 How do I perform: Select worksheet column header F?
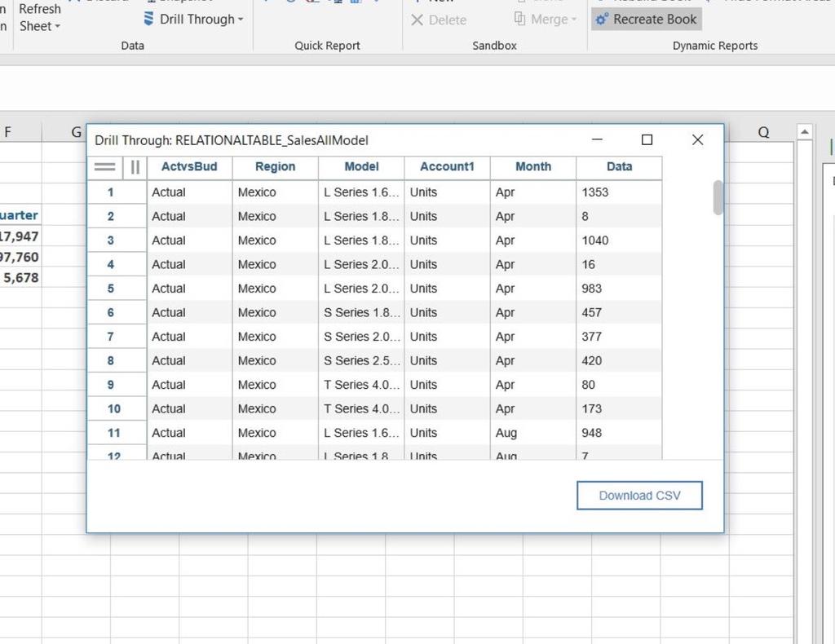click(20, 132)
